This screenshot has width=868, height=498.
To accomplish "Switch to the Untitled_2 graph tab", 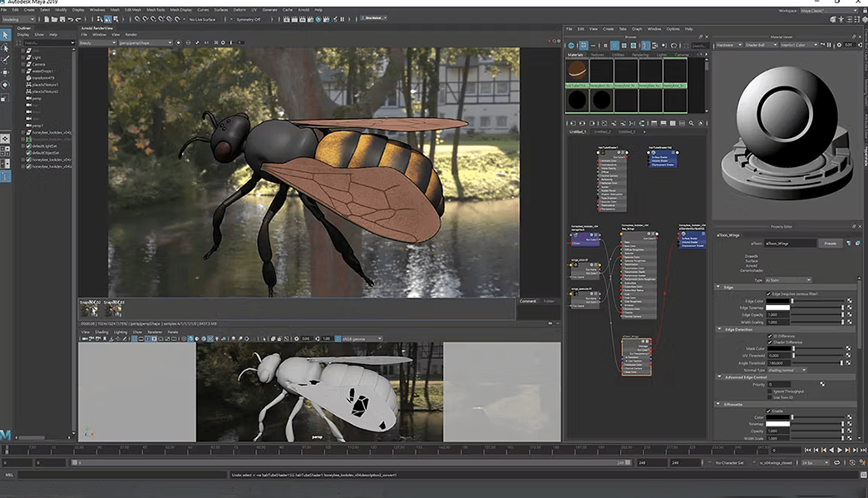I will tap(602, 132).
